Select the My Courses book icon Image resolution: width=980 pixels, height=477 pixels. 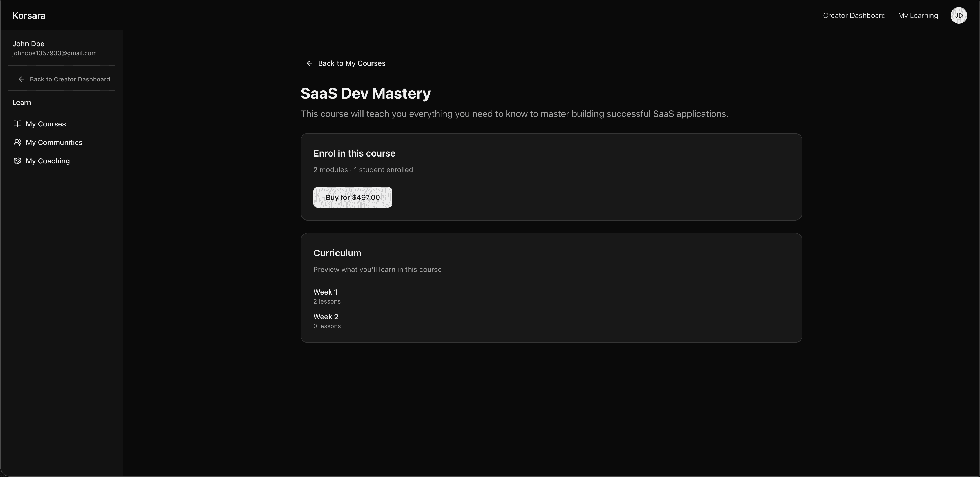click(17, 124)
